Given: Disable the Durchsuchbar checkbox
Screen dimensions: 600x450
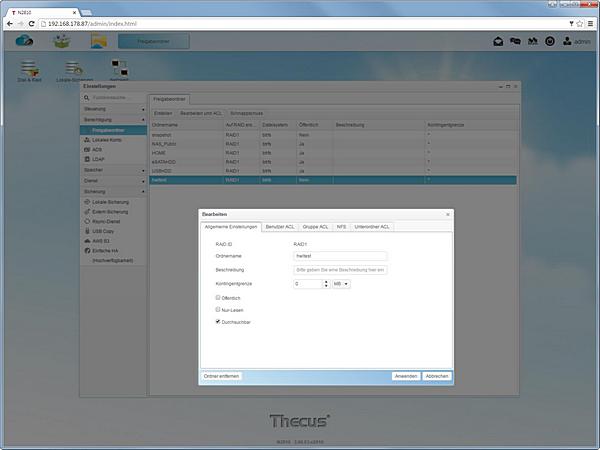Looking at the screenshot, I should (218, 321).
